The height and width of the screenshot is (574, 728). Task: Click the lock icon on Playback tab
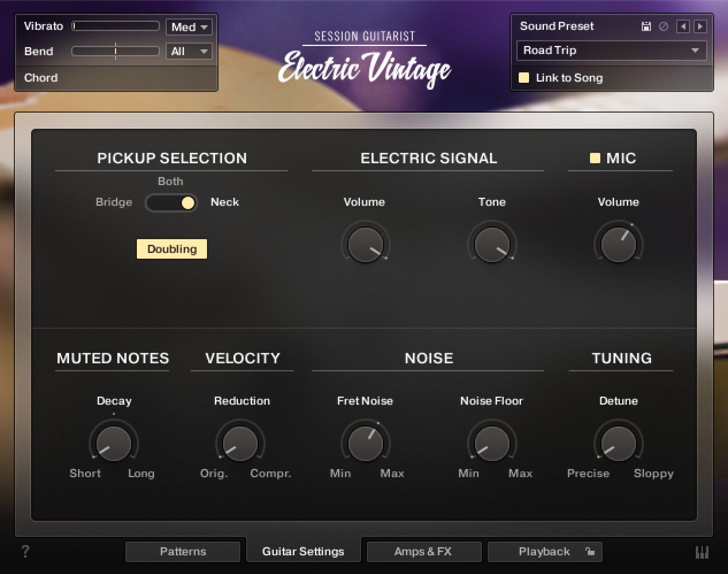(x=590, y=552)
